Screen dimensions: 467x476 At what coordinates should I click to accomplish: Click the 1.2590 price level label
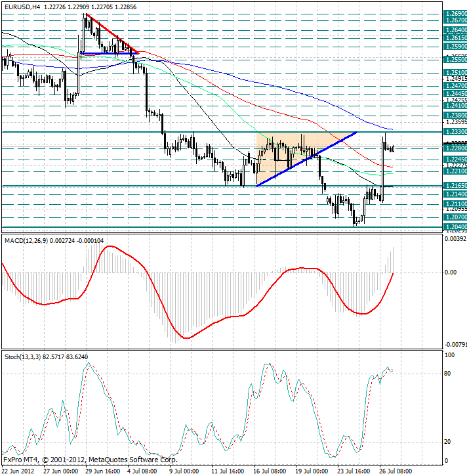point(455,47)
